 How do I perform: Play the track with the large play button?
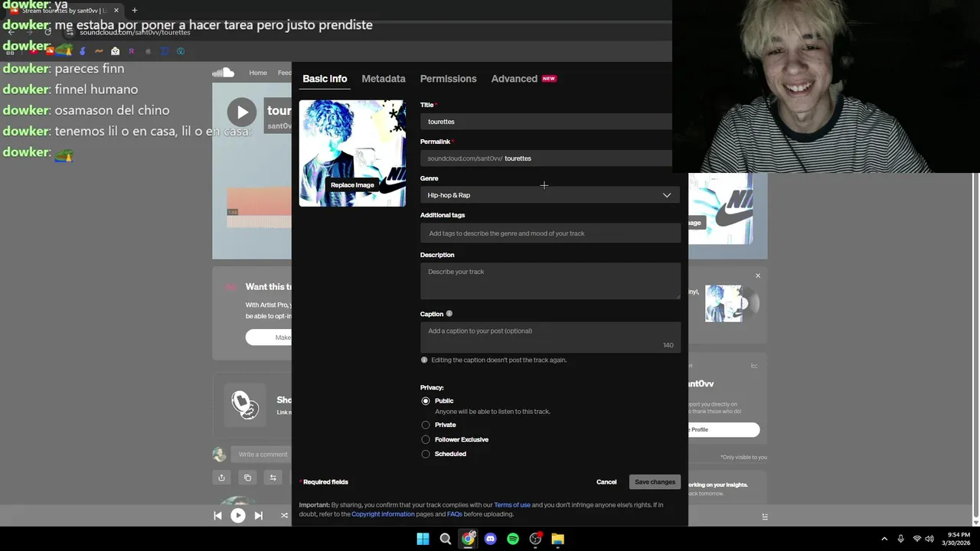242,112
